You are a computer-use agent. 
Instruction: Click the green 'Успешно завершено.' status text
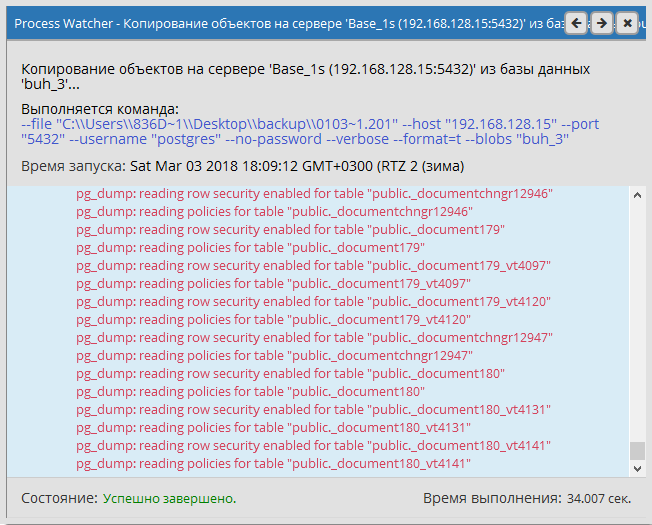tap(170, 497)
